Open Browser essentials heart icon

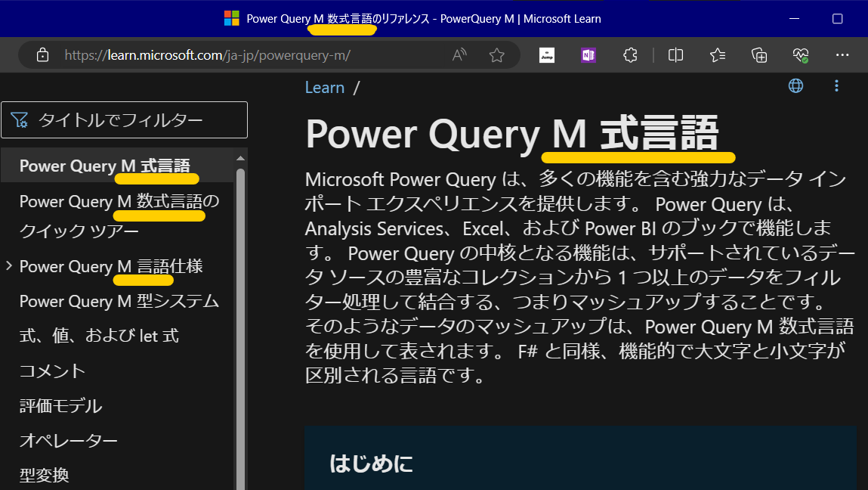(x=801, y=54)
